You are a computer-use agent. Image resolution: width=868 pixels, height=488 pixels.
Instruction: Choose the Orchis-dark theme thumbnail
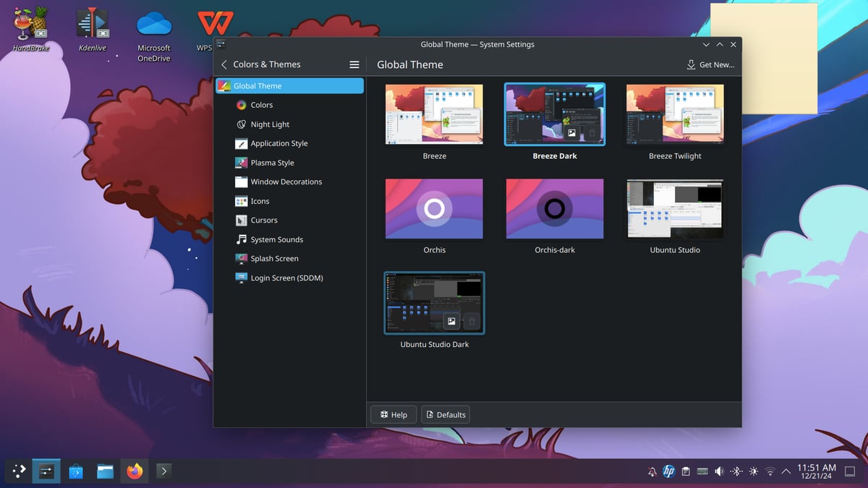(555, 209)
